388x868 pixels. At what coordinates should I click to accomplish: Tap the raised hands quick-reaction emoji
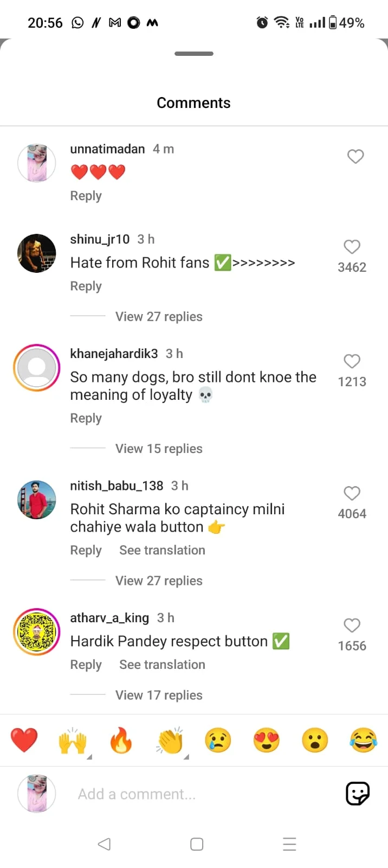click(73, 741)
